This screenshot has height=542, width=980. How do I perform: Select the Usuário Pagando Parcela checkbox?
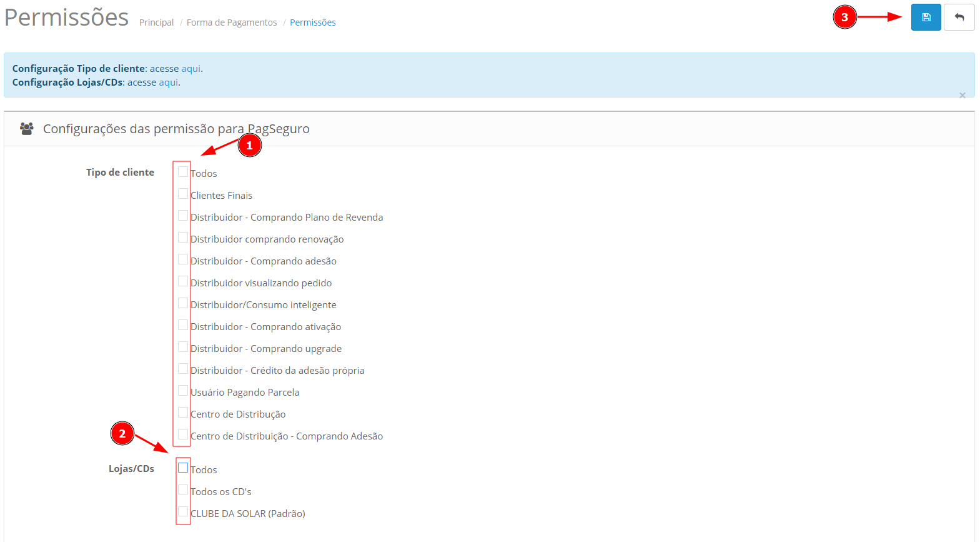tap(183, 391)
